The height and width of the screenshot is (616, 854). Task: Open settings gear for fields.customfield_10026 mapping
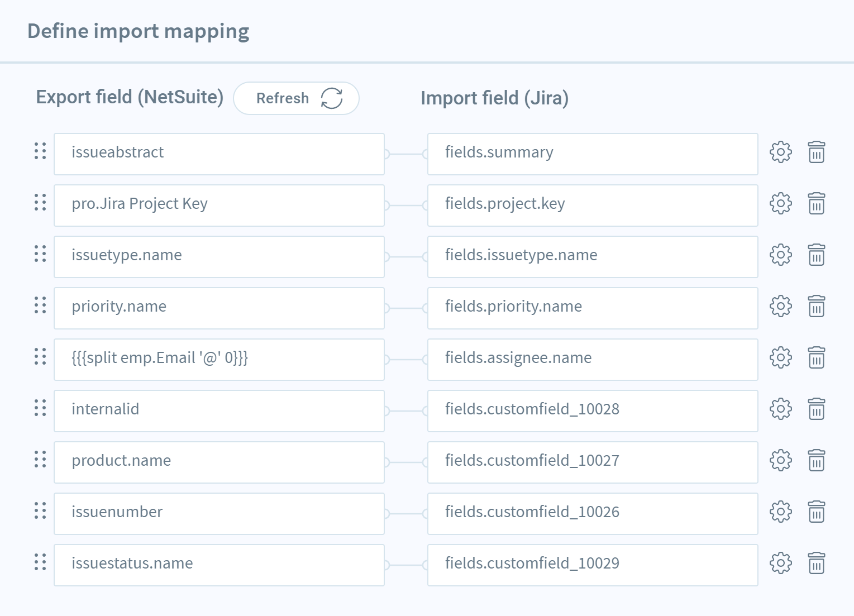(780, 512)
